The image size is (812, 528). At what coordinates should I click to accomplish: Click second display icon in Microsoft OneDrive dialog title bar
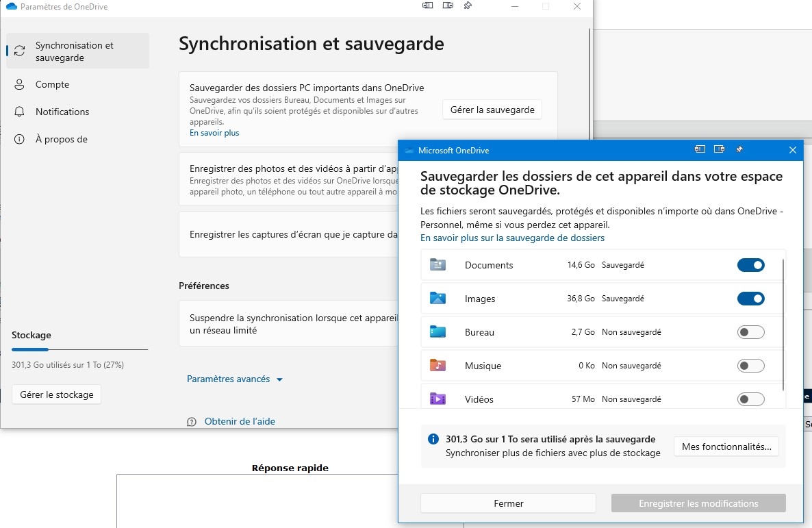tap(720, 149)
